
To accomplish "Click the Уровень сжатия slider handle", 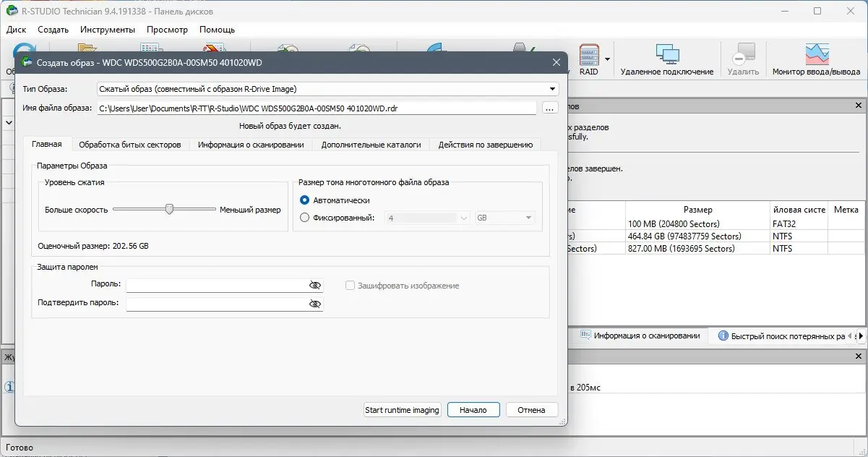I will [170, 208].
